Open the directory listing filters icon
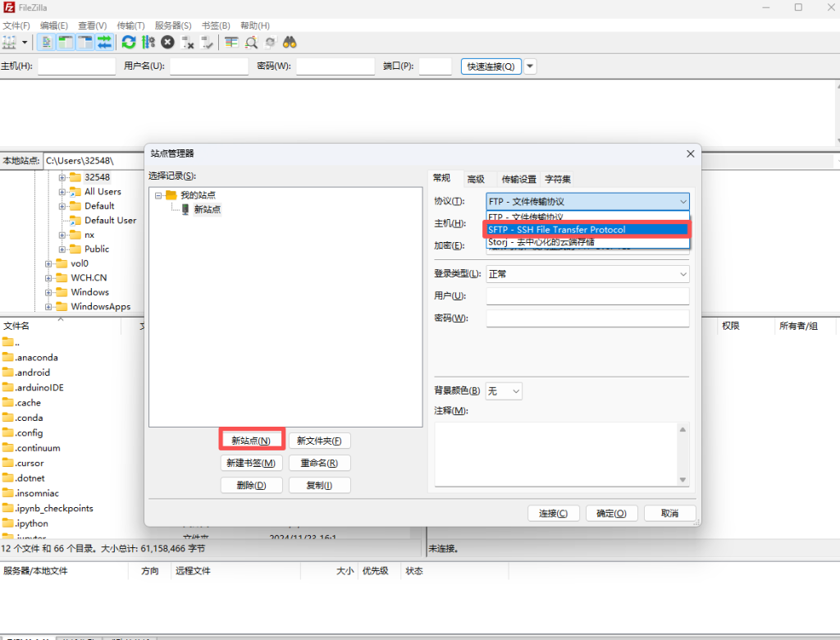The width and height of the screenshot is (840, 640). coord(231,42)
